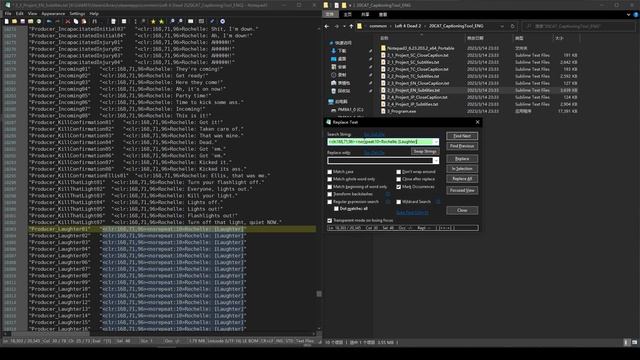This screenshot has width=640, height=360.
Task: Switch Explorer to large icons view in status bar
Action: (634, 342)
